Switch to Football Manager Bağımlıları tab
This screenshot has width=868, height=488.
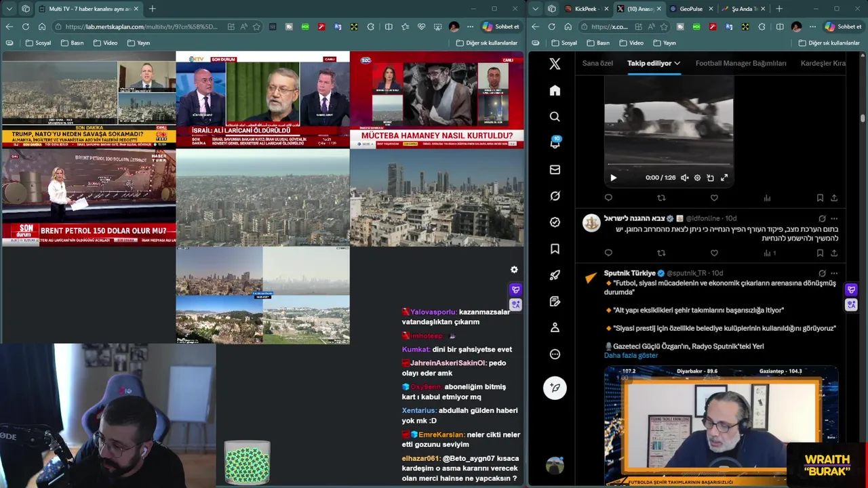click(741, 63)
